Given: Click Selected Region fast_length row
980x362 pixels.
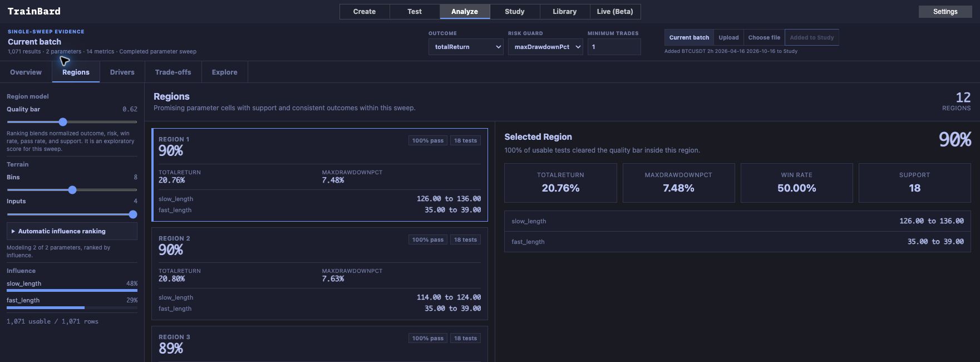Looking at the screenshot, I should click(737, 242).
